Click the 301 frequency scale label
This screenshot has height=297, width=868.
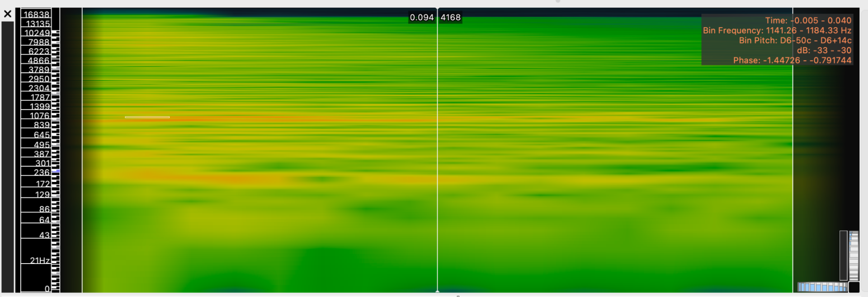(42, 163)
